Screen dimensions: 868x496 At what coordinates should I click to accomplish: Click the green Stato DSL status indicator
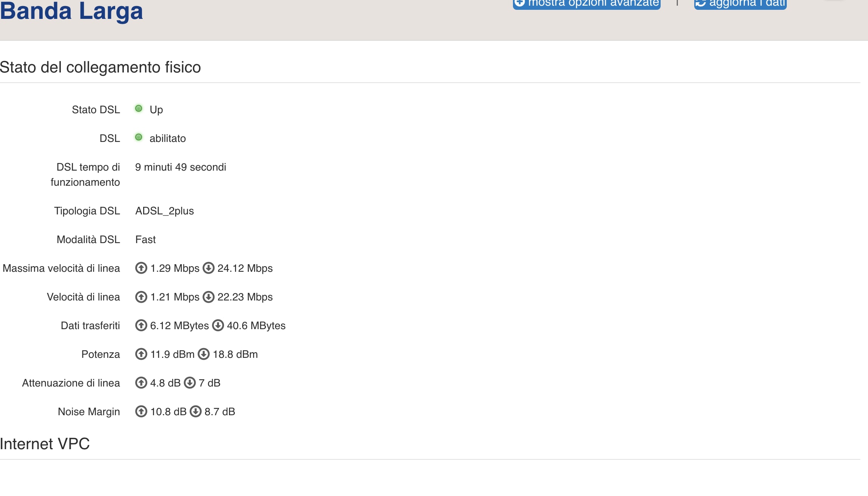click(x=139, y=109)
